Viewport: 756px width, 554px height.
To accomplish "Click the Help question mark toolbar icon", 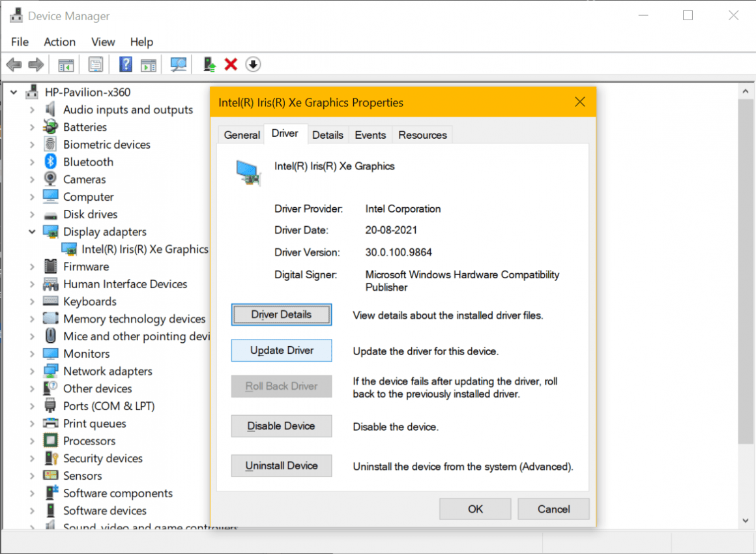I will pyautogui.click(x=124, y=64).
